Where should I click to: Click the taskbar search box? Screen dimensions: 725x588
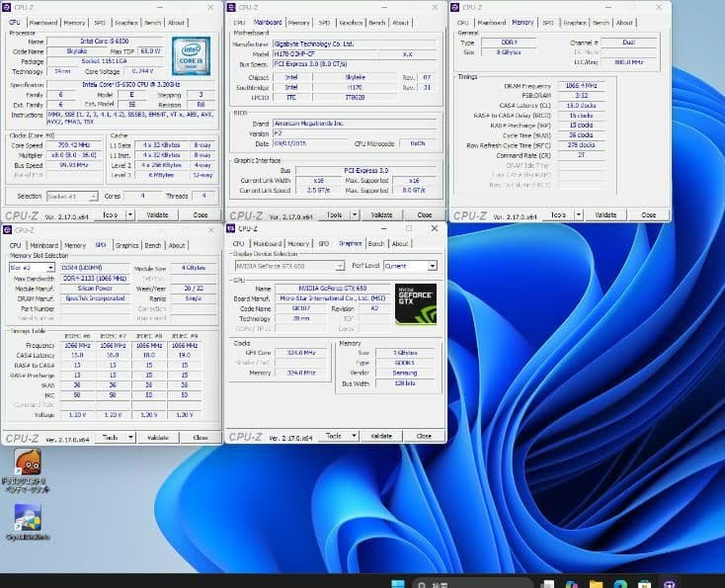click(x=471, y=584)
